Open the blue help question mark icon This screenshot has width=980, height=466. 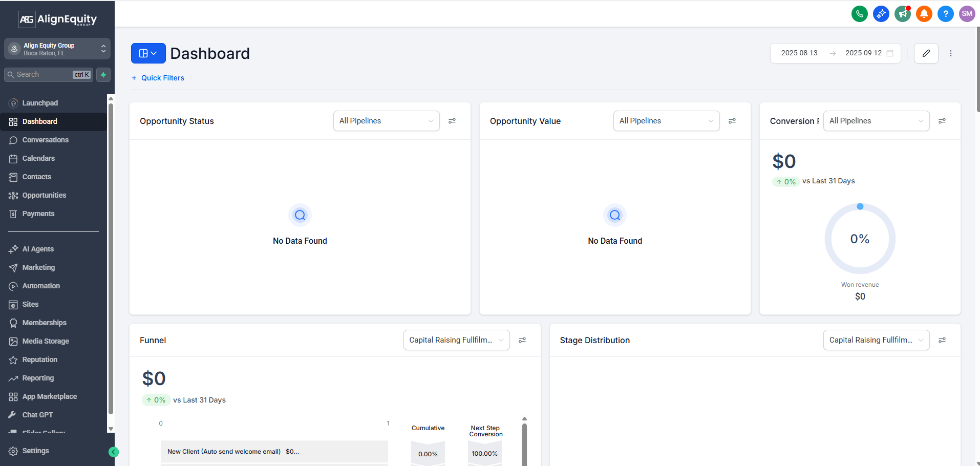point(945,14)
